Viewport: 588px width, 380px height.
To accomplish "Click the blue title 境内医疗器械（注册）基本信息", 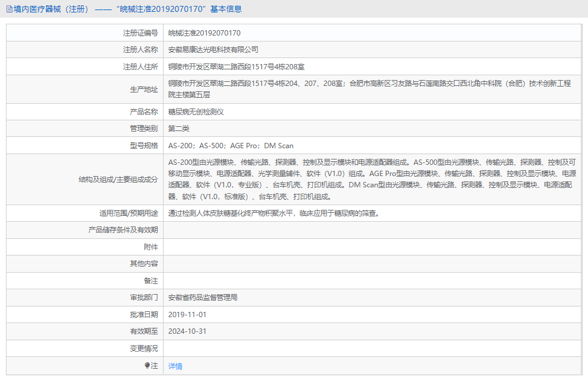I will (124, 8).
